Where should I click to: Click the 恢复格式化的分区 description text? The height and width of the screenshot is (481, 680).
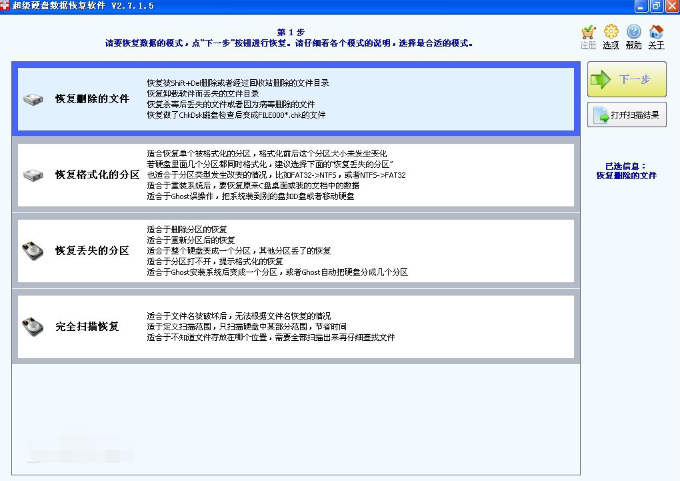[x=276, y=175]
